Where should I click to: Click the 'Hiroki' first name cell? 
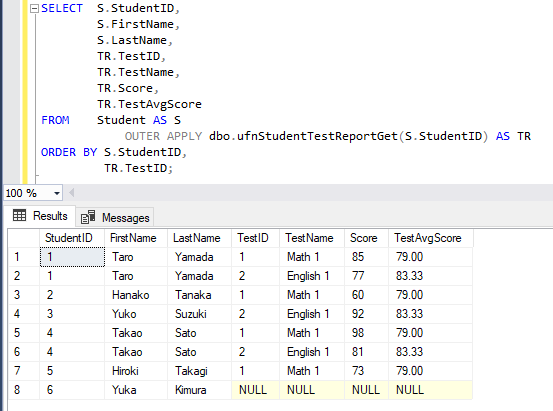[x=136, y=371]
